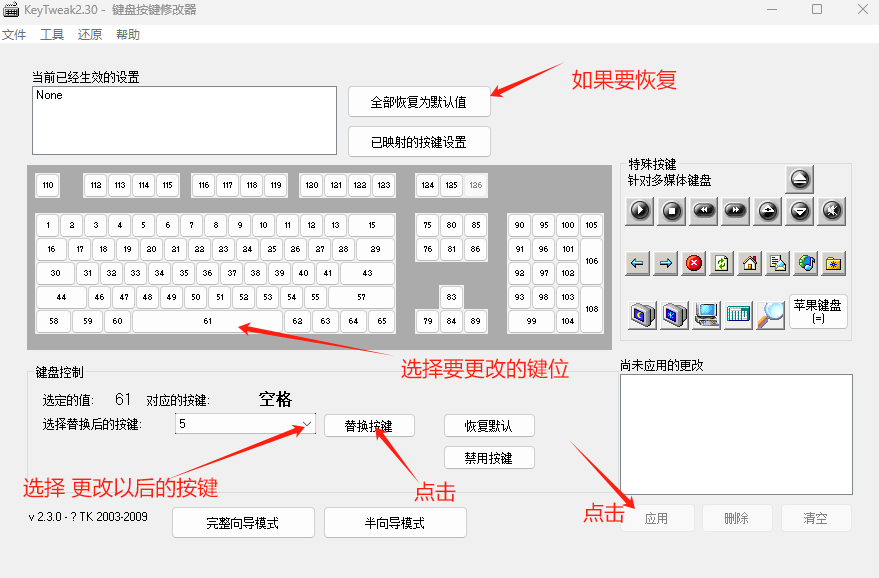Click inside the 尚未应用的更改 list box
This screenshot has height=578, width=879.
click(x=735, y=434)
